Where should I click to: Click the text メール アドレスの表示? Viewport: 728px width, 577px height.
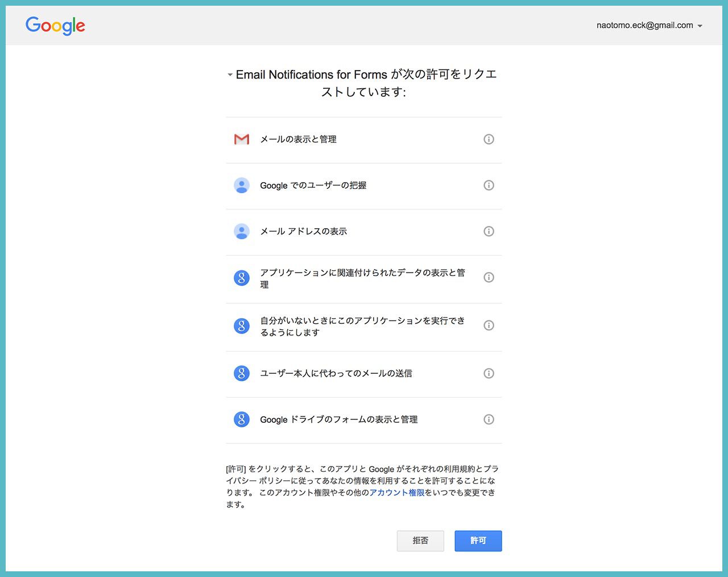tap(303, 231)
